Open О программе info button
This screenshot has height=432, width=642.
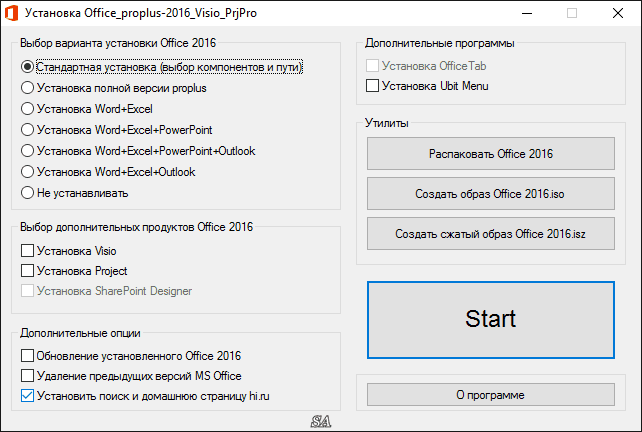491,395
